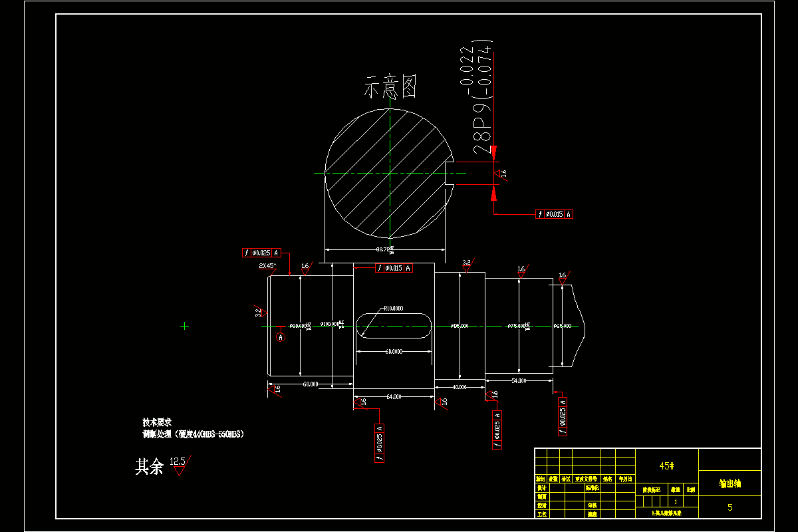798x532 pixels.
Task: Select the Φ0.015 A tolerance frame beside the section view
Action: click(x=555, y=214)
